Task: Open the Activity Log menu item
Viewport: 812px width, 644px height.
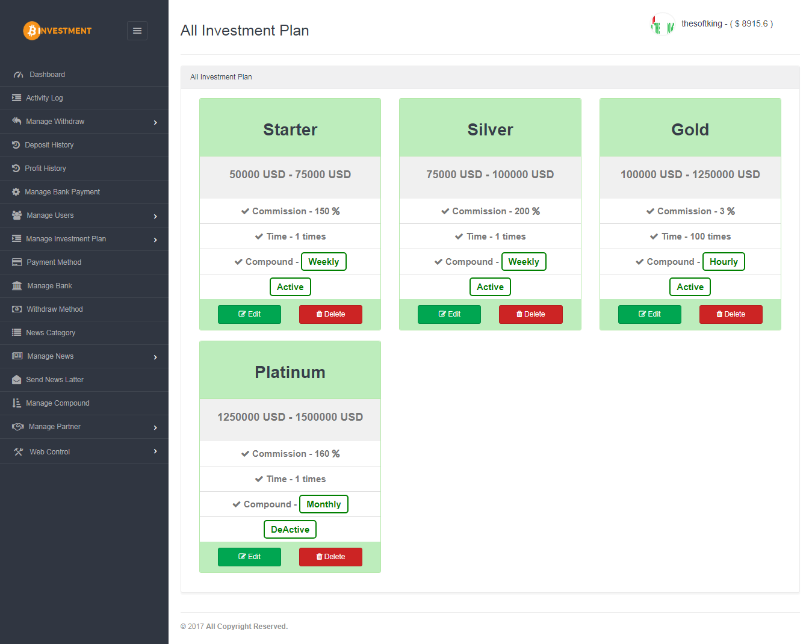Action: pos(45,98)
